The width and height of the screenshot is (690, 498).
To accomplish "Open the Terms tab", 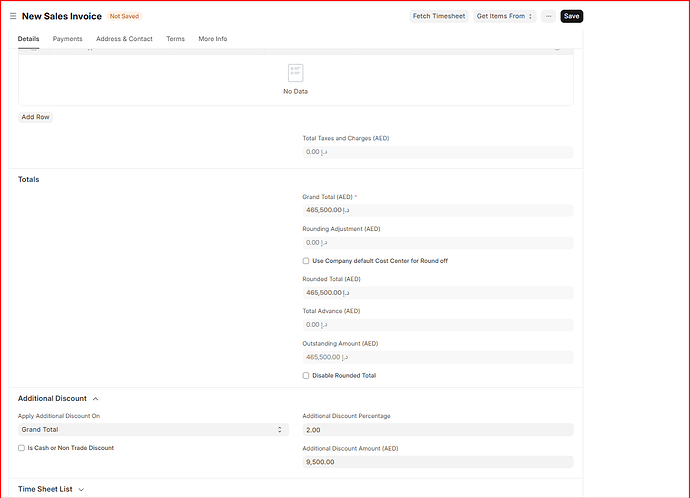I will [x=176, y=39].
